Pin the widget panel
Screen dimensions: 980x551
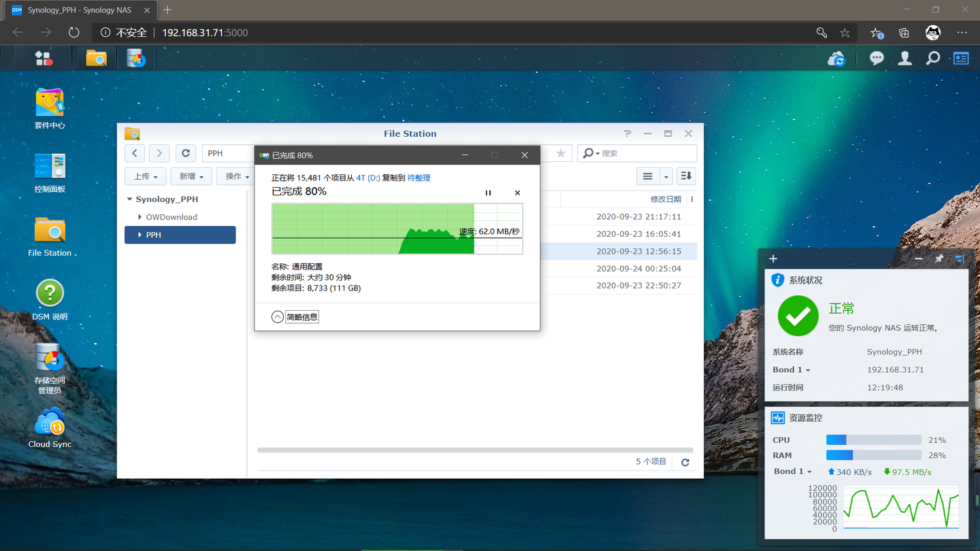pos(939,258)
